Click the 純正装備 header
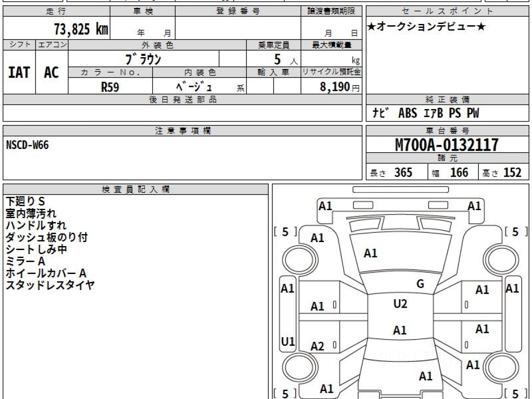The image size is (532, 399). 447,99
